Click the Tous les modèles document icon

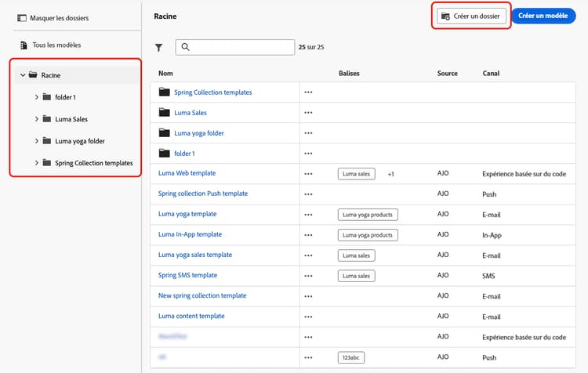(24, 45)
